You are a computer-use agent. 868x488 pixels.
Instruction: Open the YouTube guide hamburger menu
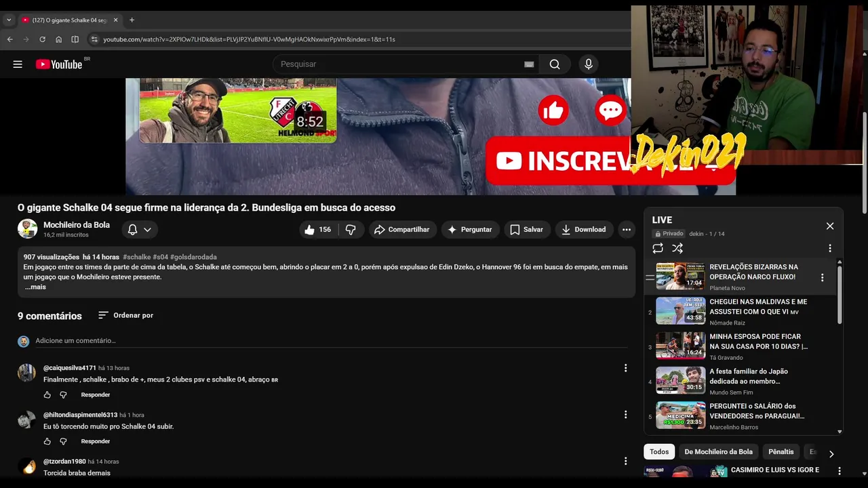(18, 64)
